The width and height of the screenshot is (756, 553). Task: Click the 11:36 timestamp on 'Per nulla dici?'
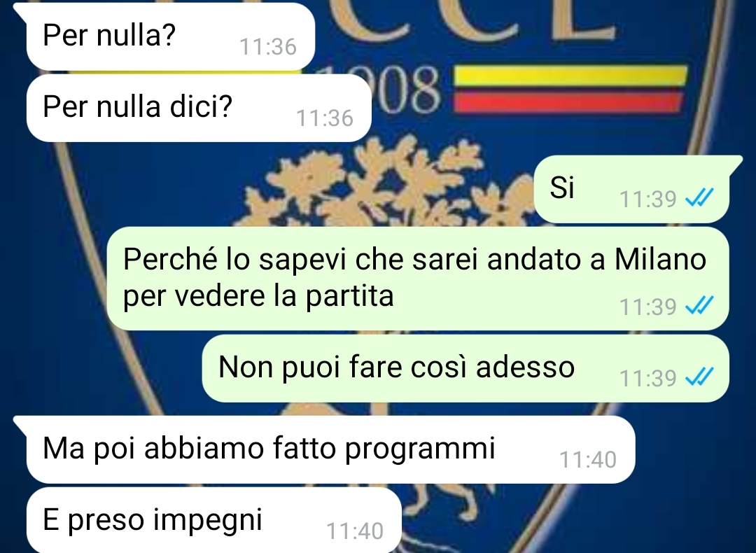point(325,118)
